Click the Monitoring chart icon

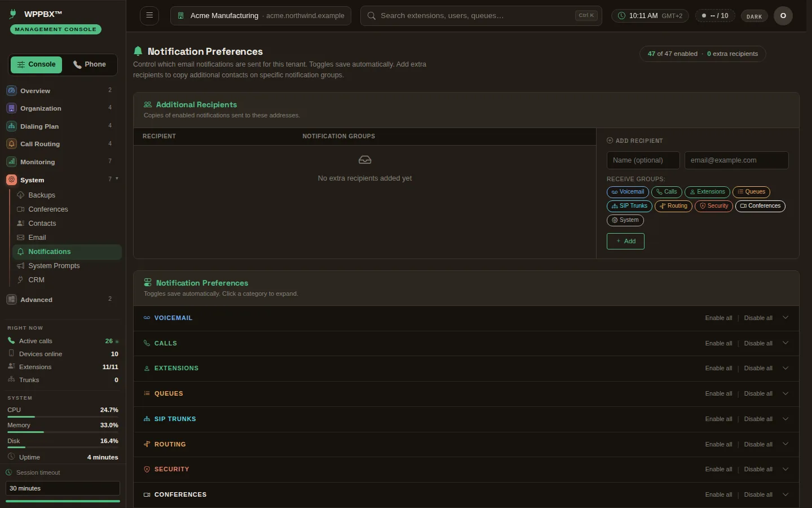tap(12, 162)
